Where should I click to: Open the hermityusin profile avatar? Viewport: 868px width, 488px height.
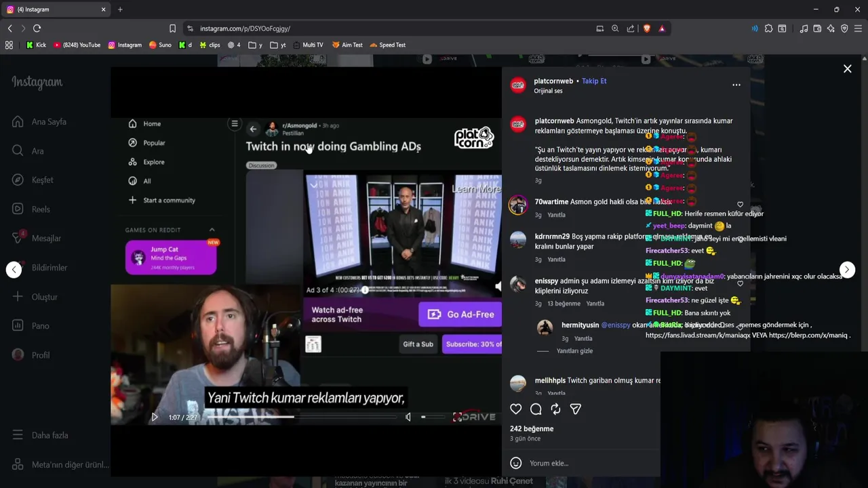click(545, 328)
